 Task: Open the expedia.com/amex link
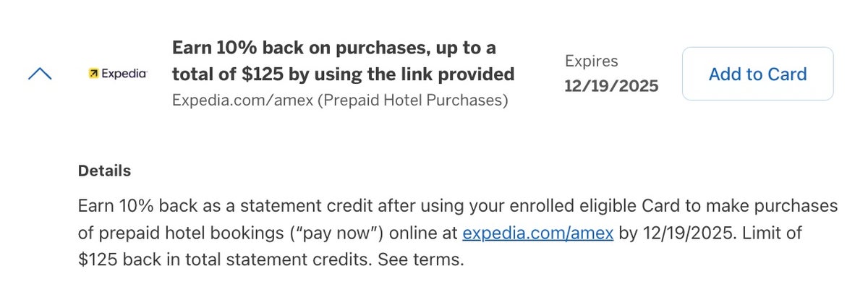click(x=537, y=233)
